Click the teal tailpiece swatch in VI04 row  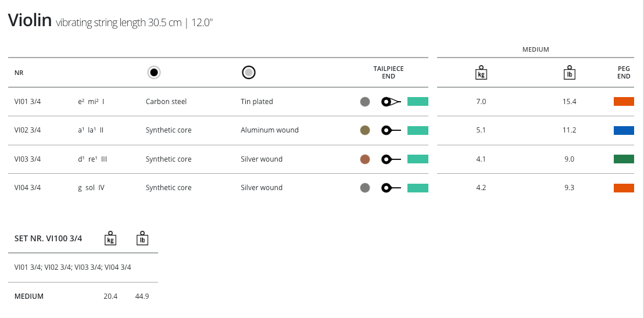(417, 188)
